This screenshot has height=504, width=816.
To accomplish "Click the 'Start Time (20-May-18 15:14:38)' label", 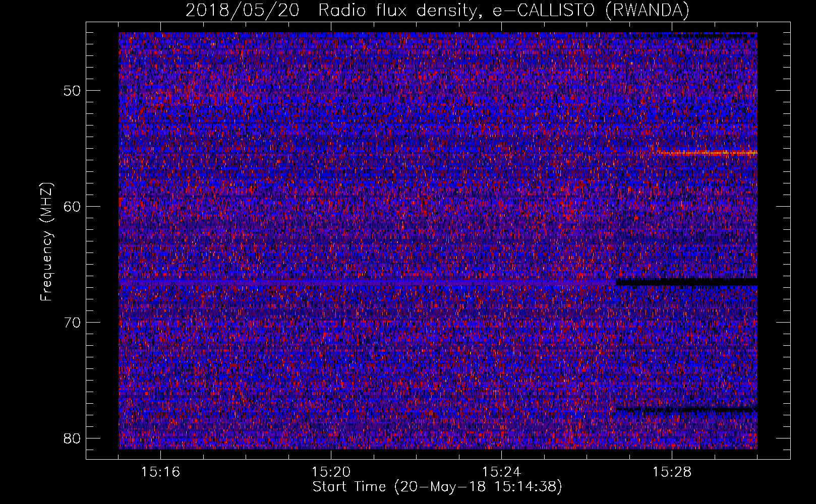I will (437, 487).
